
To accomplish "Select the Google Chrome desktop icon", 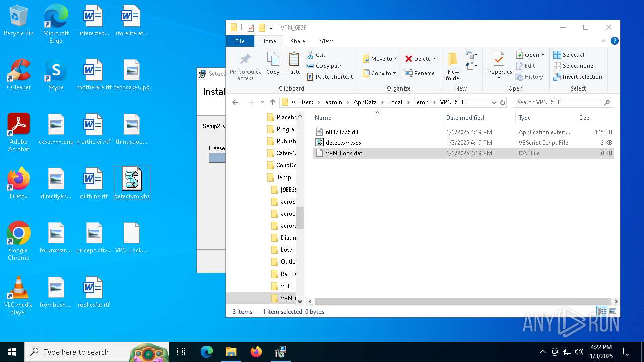I will (19, 241).
